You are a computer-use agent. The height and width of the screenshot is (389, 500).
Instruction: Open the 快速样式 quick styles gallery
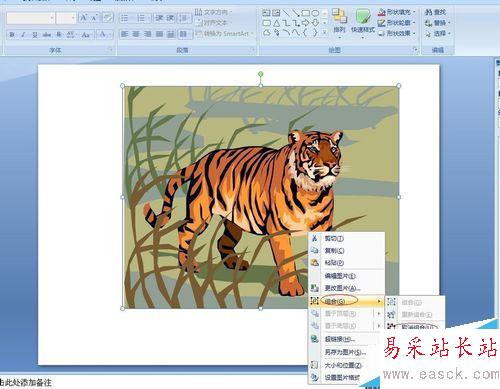[x=363, y=23]
